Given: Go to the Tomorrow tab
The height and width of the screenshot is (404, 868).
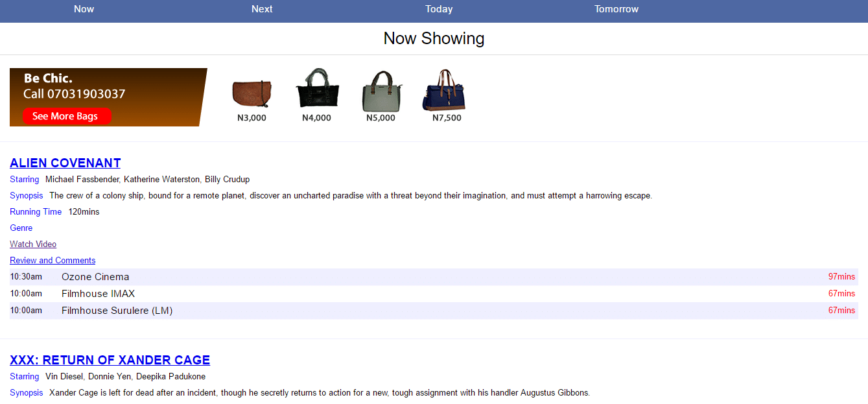Looking at the screenshot, I should (616, 9).
